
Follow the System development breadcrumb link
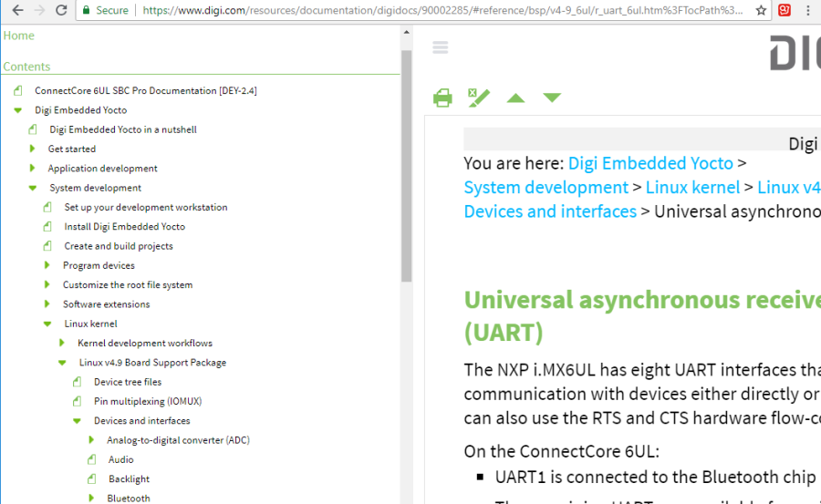pos(546,188)
